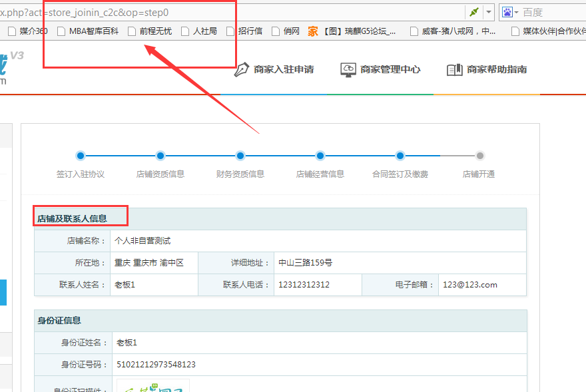This screenshot has width=586, height=392.
Task: Click the green pin icon in address bar
Action: (474, 13)
